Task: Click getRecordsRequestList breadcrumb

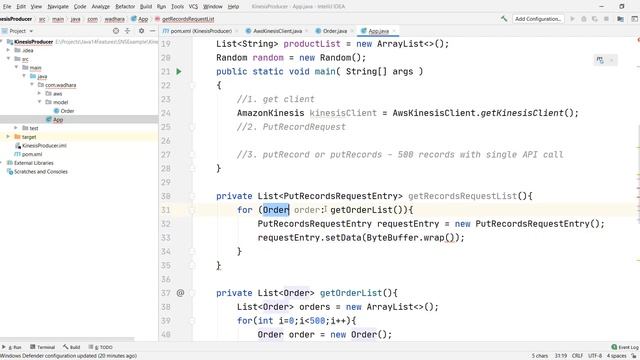Action: pos(185,19)
